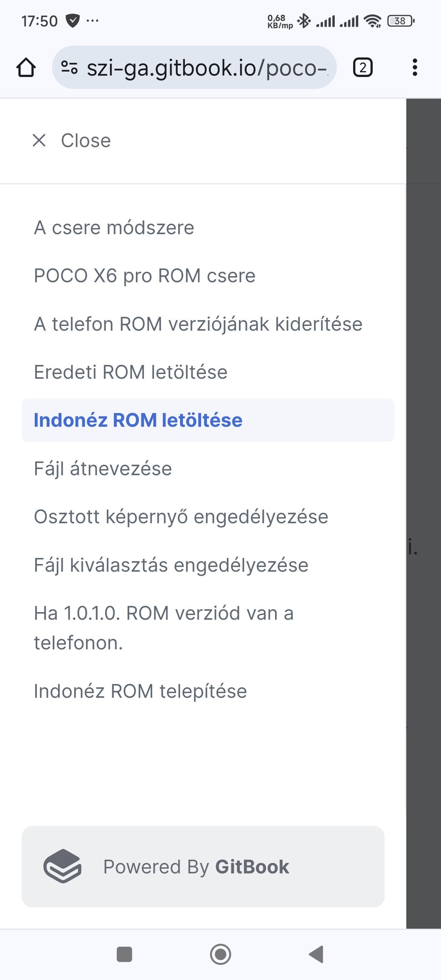Open "POCO X6 pro ROM csere" page

pyautogui.click(x=144, y=276)
